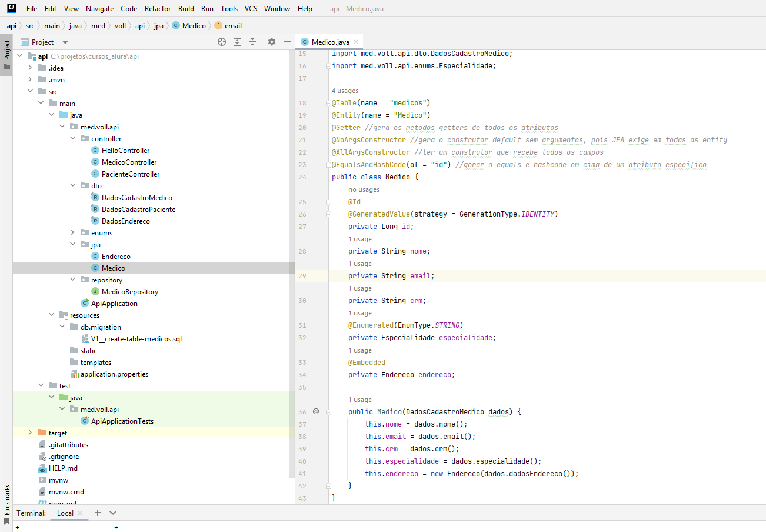Click the Medico breadcrumb
766x532 pixels.
189,26
